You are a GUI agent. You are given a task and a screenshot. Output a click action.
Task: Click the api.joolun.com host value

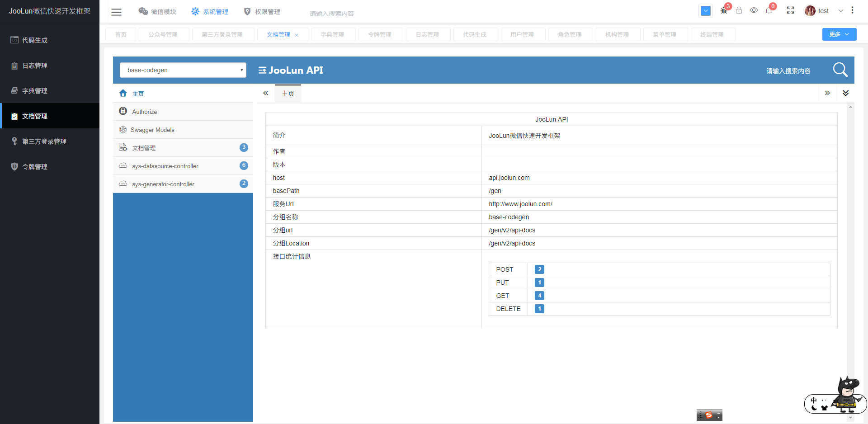509,178
